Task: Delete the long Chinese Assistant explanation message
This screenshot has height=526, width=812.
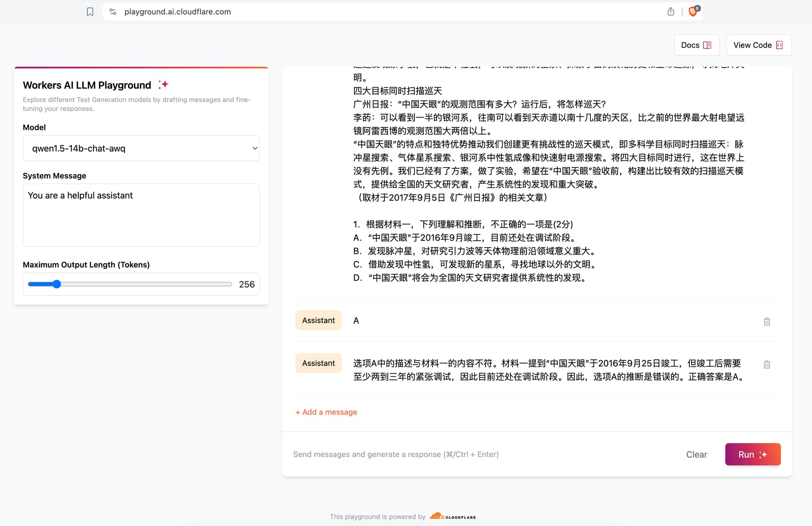Action: [x=767, y=364]
